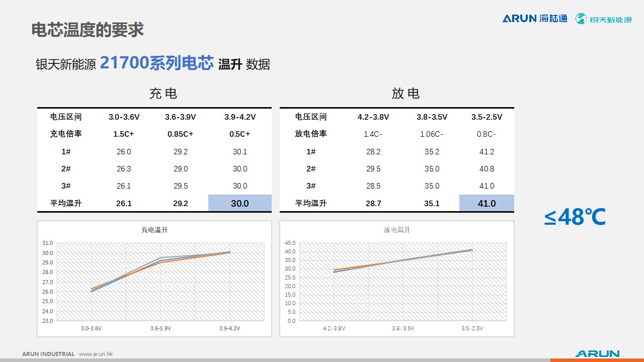This screenshot has width=644, height=362.
Task: Select the 26.3 cell in charging row 2#
Action: click(124, 169)
